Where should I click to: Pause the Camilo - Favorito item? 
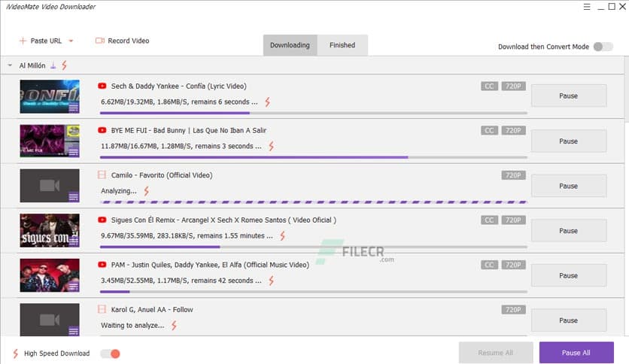click(x=568, y=186)
